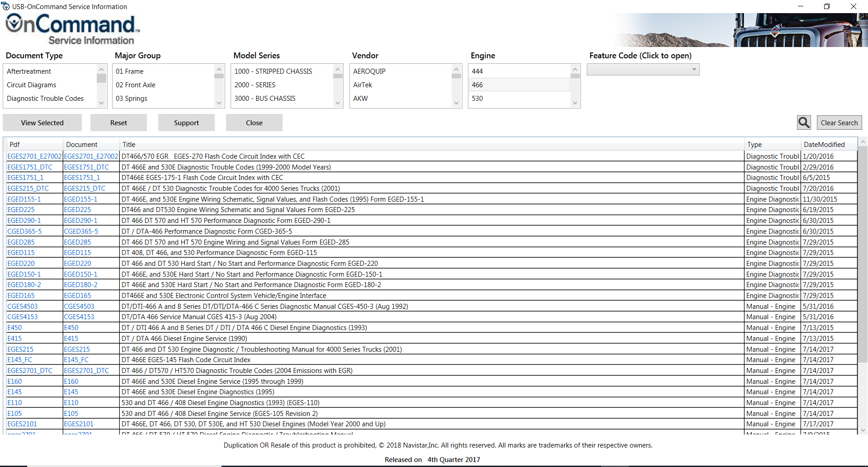868x467 pixels.
Task: Open EGES1751_DTC Pdf link
Action: [30, 167]
